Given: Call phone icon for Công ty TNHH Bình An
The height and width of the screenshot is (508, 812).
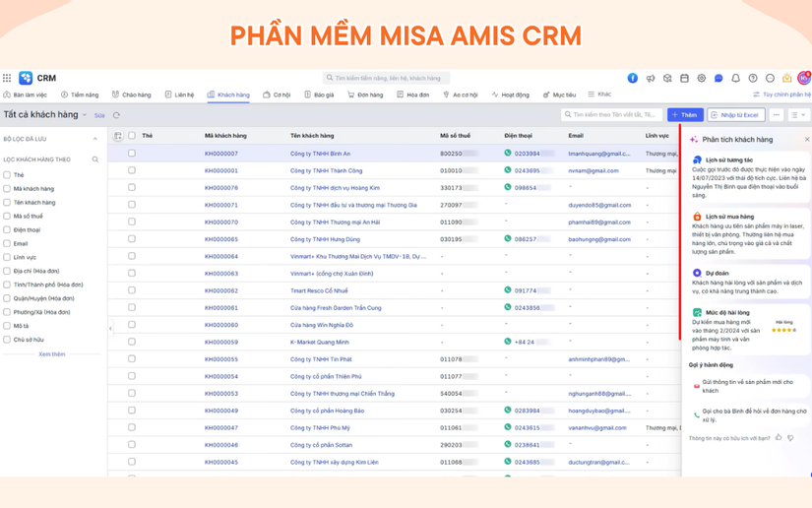Looking at the screenshot, I should pos(508,153).
